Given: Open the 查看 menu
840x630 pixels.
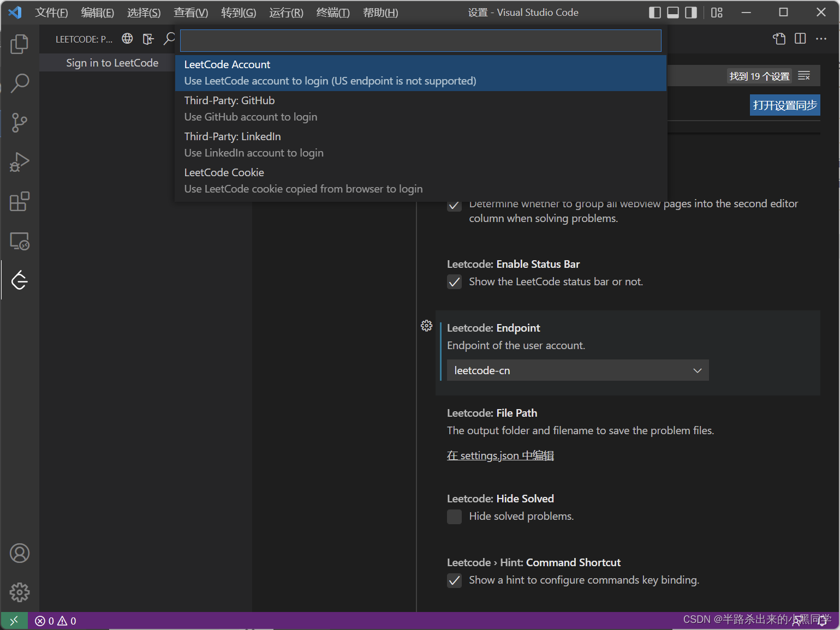Looking at the screenshot, I should [x=190, y=12].
